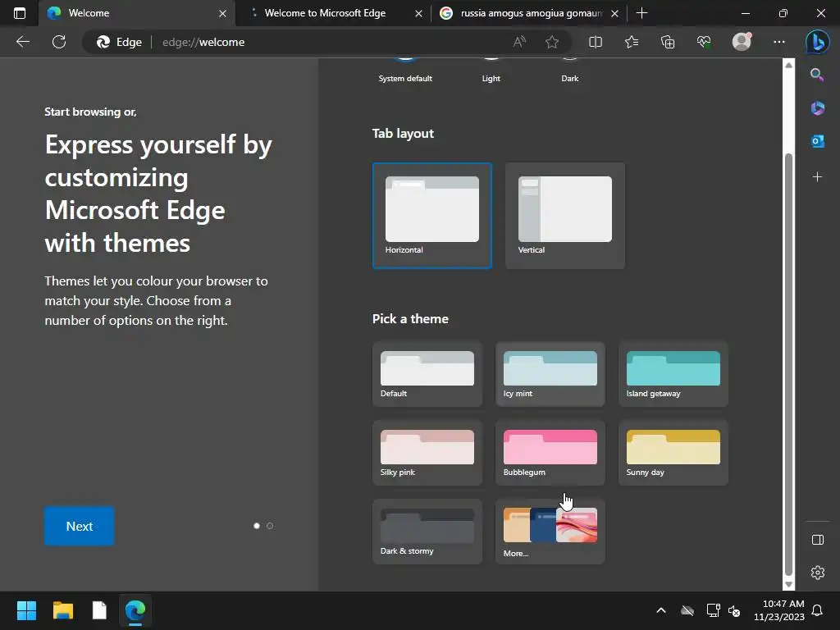Open the muted volume tray icon
Image resolution: width=840 pixels, height=630 pixels.
[x=734, y=610]
